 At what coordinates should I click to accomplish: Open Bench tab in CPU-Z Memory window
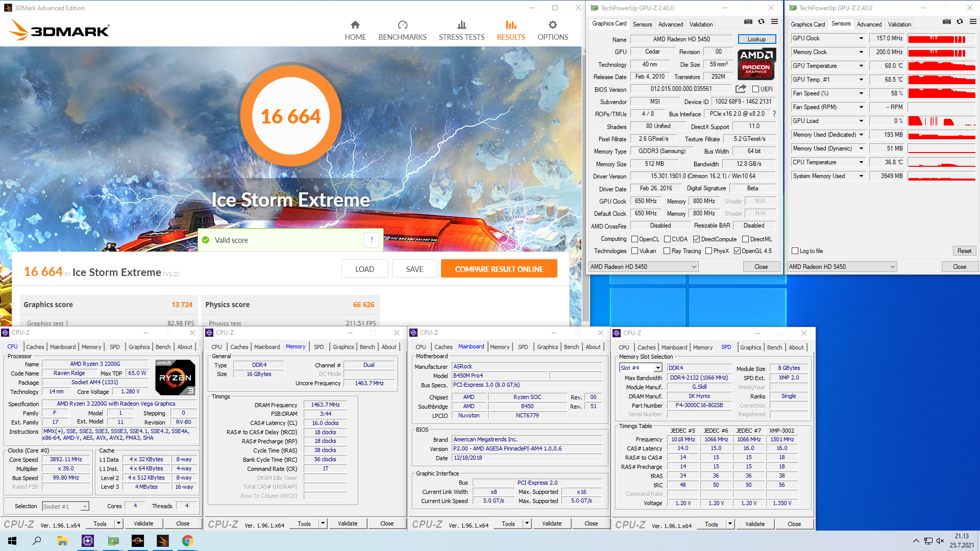(367, 347)
